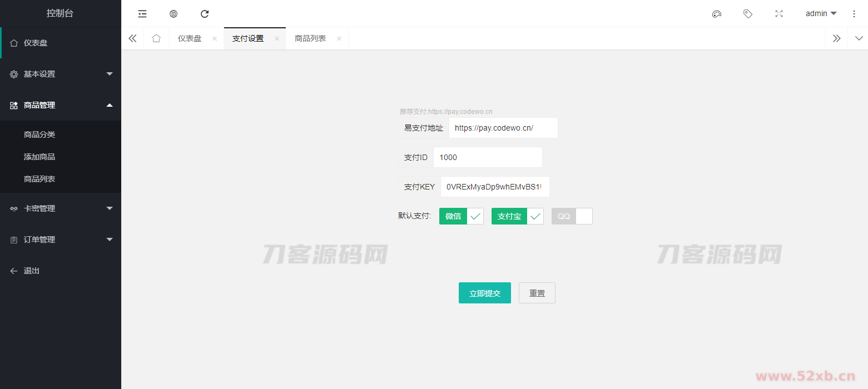
Task: Click the 支付KEY input field
Action: [x=494, y=187]
